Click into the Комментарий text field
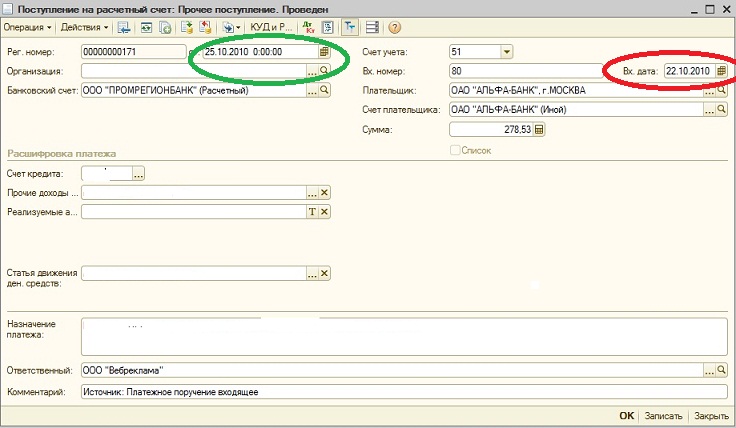 click(x=400, y=392)
